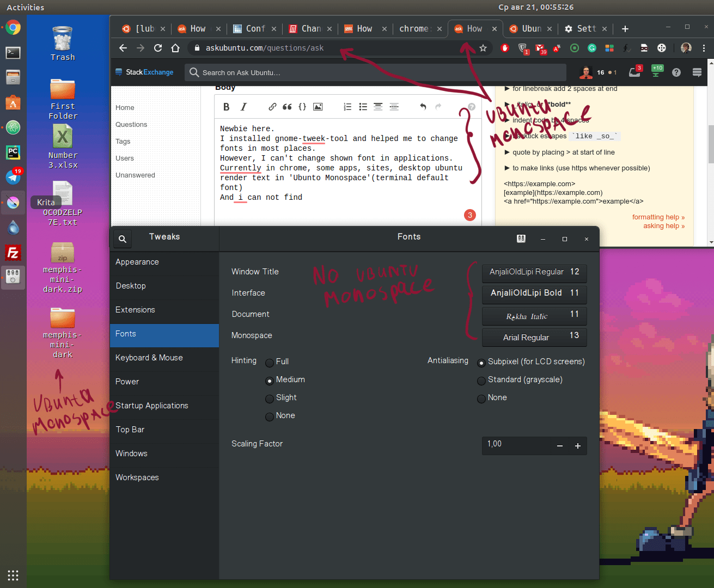Insert a code sample with the {} icon
Viewport: 714px width, 588px height.
coord(302,107)
